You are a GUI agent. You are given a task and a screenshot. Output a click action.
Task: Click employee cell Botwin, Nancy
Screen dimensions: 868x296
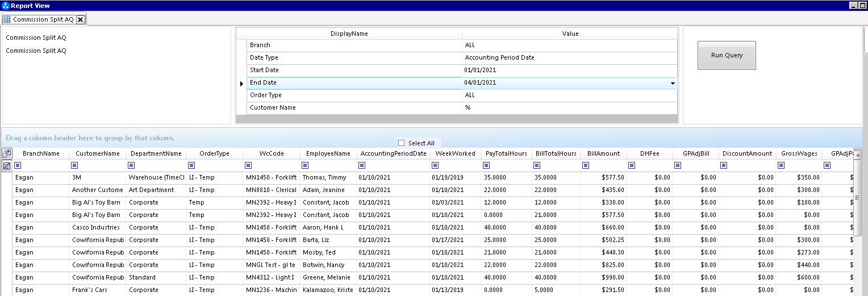click(328, 265)
